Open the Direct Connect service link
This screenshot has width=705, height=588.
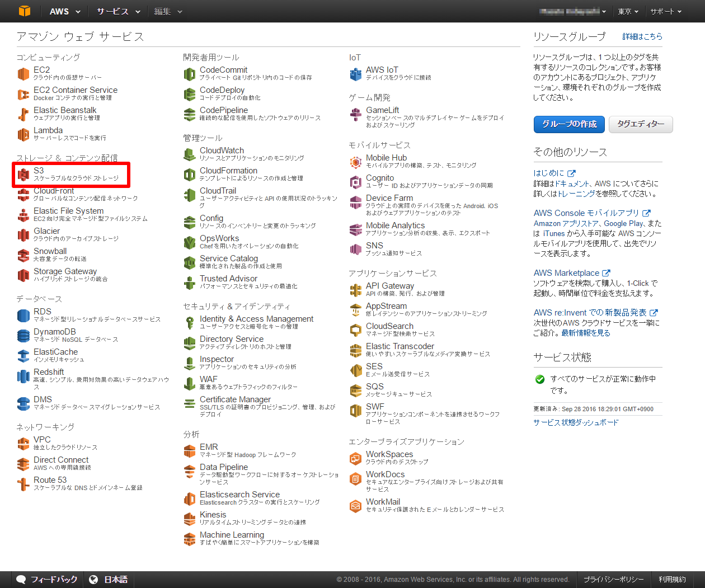pos(61,460)
